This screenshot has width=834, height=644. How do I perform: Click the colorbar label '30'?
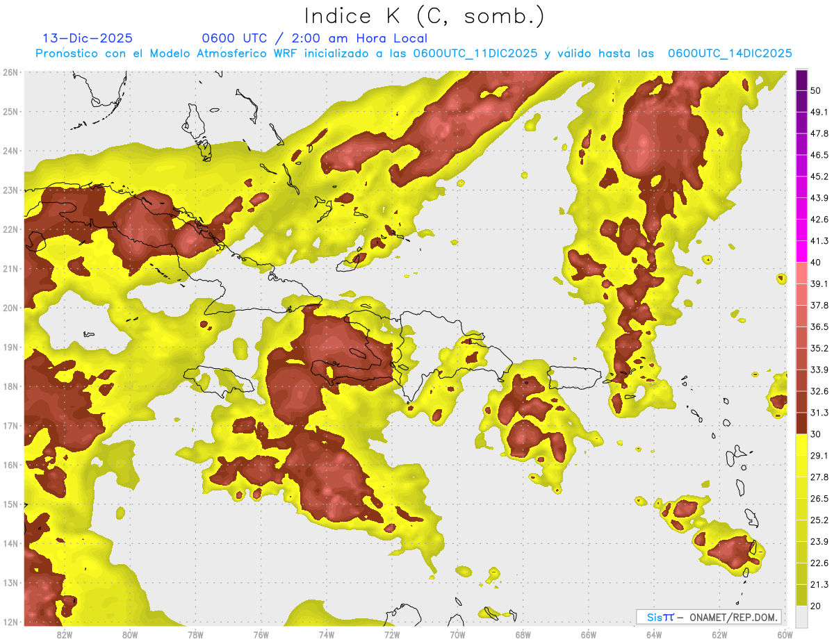click(816, 434)
